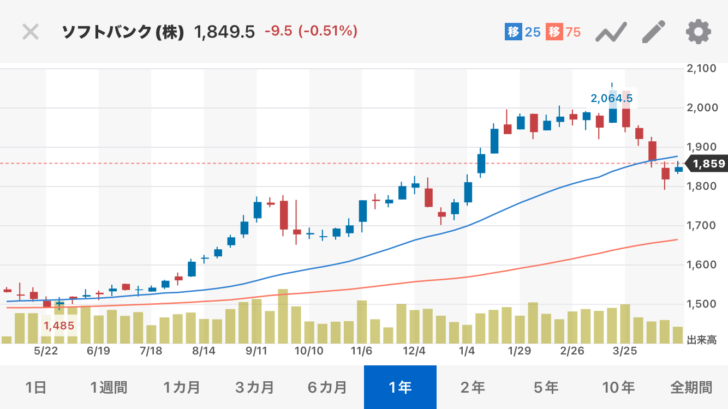728x409 pixels.
Task: Switch to the 5年 chart range
Action: (546, 387)
